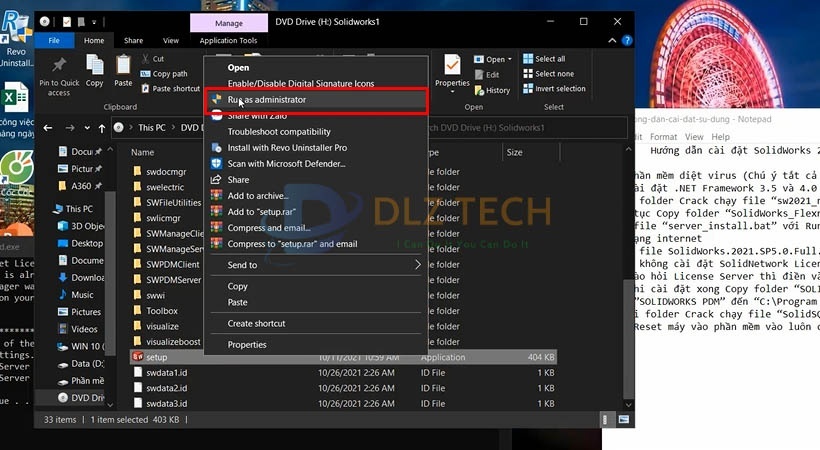Screen dimensions: 820x450
Task: Select Enable/Disable Digital Signature Icons
Action: point(315,84)
